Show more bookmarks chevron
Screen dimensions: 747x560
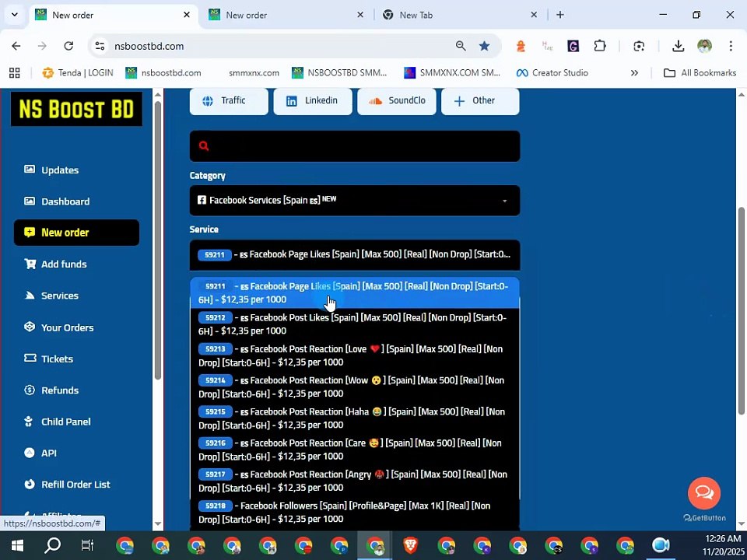[634, 73]
